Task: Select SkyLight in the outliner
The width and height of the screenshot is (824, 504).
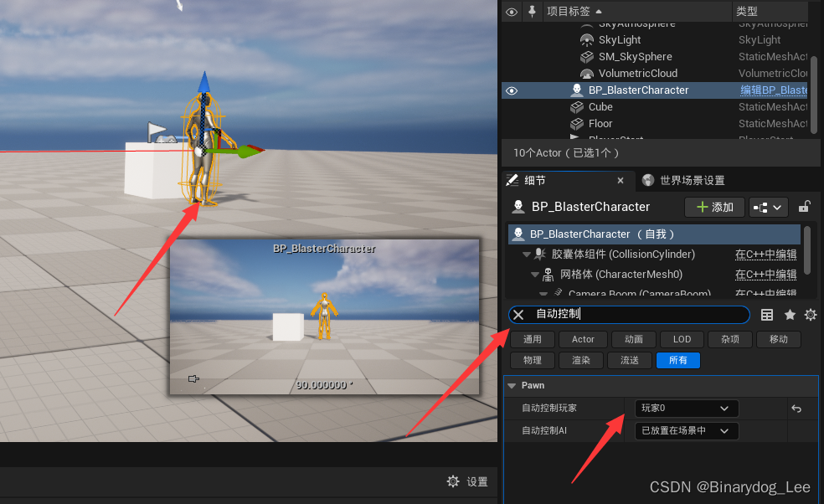Action: [x=620, y=40]
